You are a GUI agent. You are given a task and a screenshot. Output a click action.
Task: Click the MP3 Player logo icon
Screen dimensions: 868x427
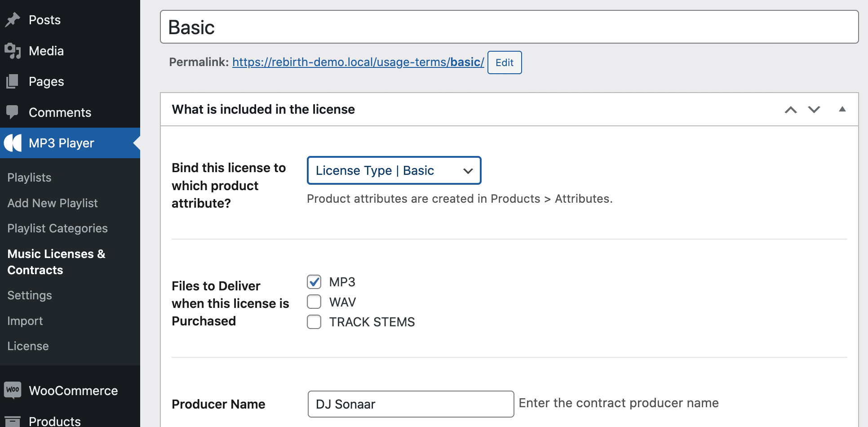(x=13, y=143)
